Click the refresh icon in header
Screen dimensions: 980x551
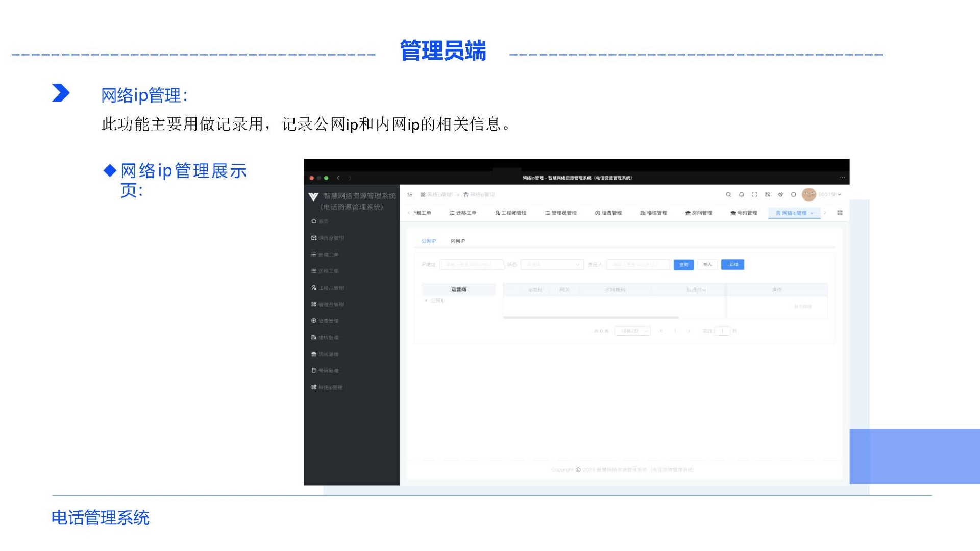tap(793, 194)
